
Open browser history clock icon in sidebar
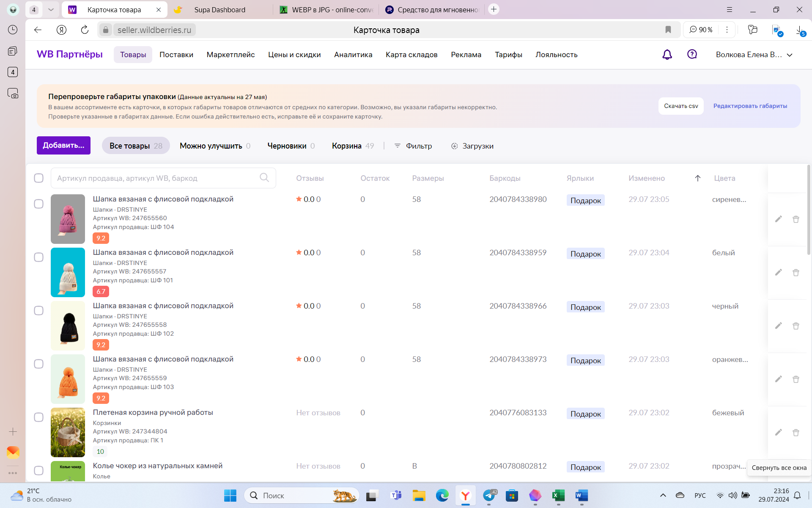(13, 30)
